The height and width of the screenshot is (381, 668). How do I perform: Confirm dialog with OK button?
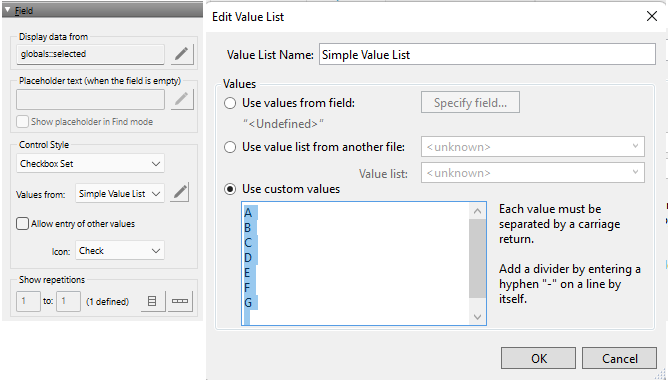[x=538, y=358]
